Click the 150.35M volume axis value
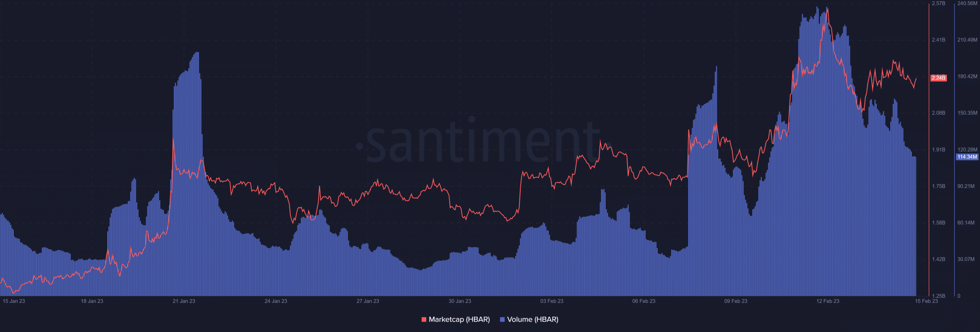 pyautogui.click(x=967, y=113)
